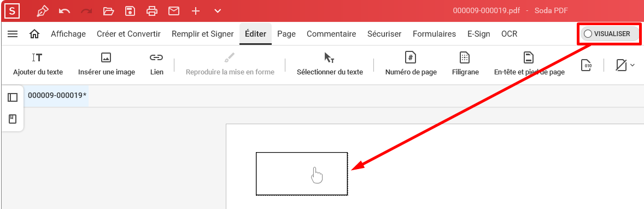Open the Formulaires tab

tap(434, 34)
